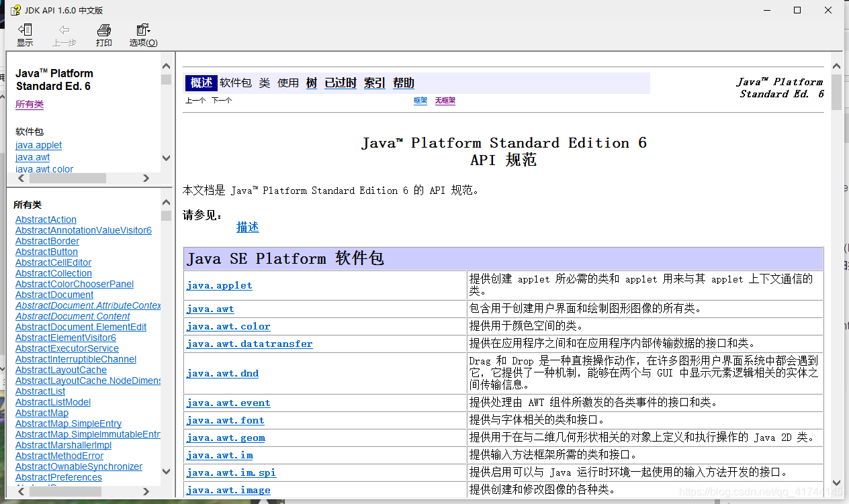This screenshot has height=504, width=849.
Task: Open the 已过时 deprecated link
Action: click(x=341, y=83)
